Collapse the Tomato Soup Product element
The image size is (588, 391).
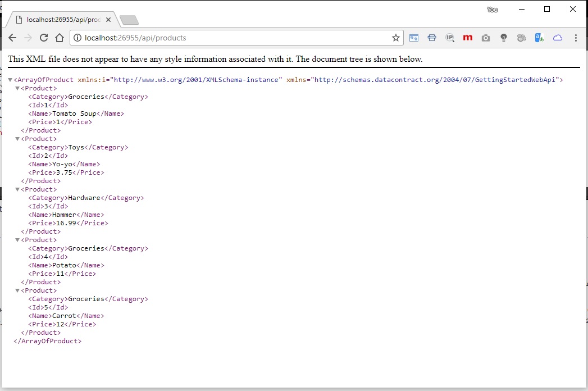pyautogui.click(x=17, y=88)
